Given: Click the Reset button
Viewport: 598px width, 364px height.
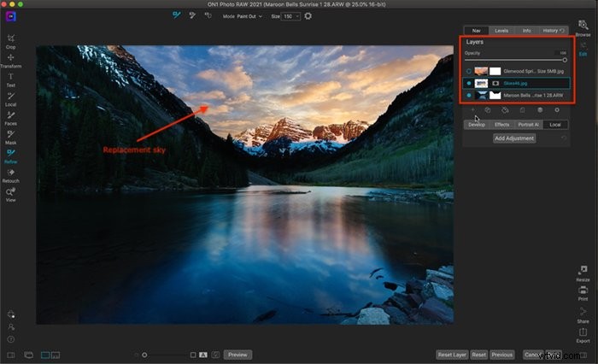Looking at the screenshot, I should pos(479,355).
